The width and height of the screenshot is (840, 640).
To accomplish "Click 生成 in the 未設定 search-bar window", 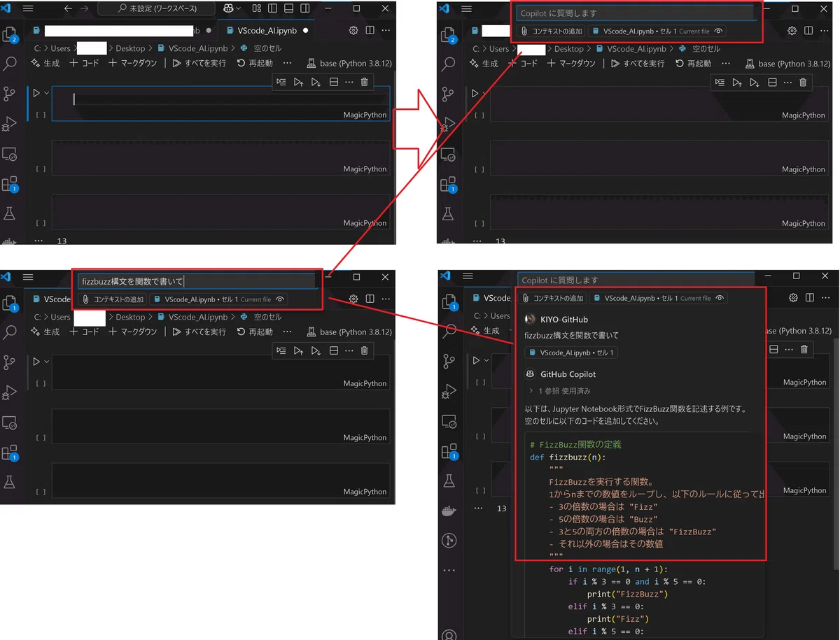I will click(45, 64).
